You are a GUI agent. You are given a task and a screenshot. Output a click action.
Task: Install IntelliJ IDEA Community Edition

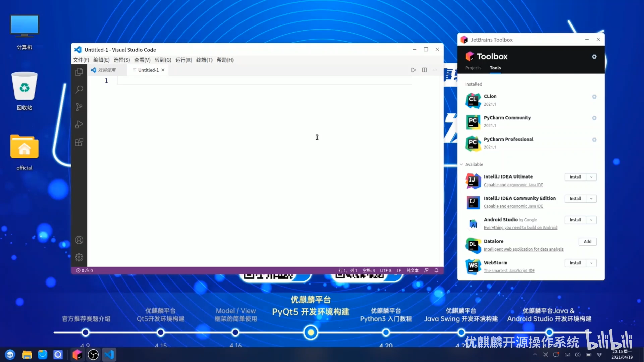coord(575,199)
